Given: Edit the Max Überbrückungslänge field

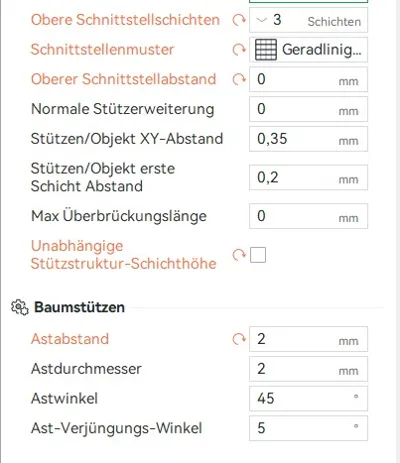Looking at the screenshot, I should coord(308,216).
